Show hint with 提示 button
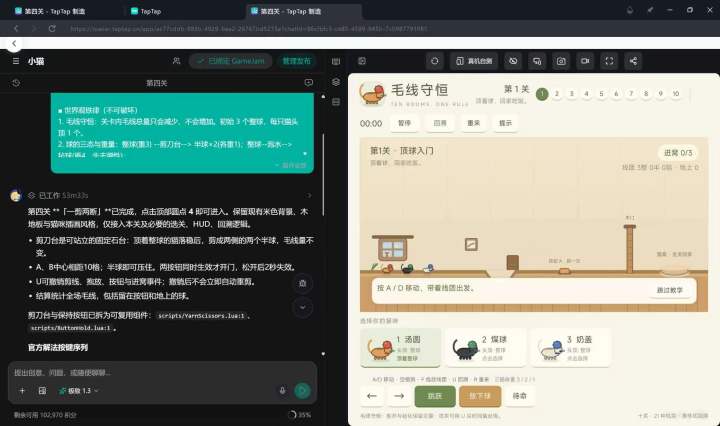Image resolution: width=720 pixels, height=426 pixels. click(505, 123)
